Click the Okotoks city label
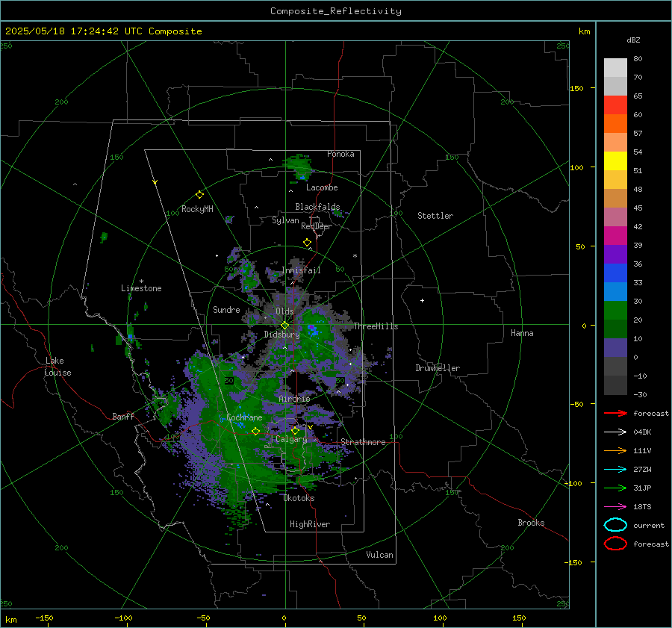This screenshot has height=628, width=672. click(299, 498)
